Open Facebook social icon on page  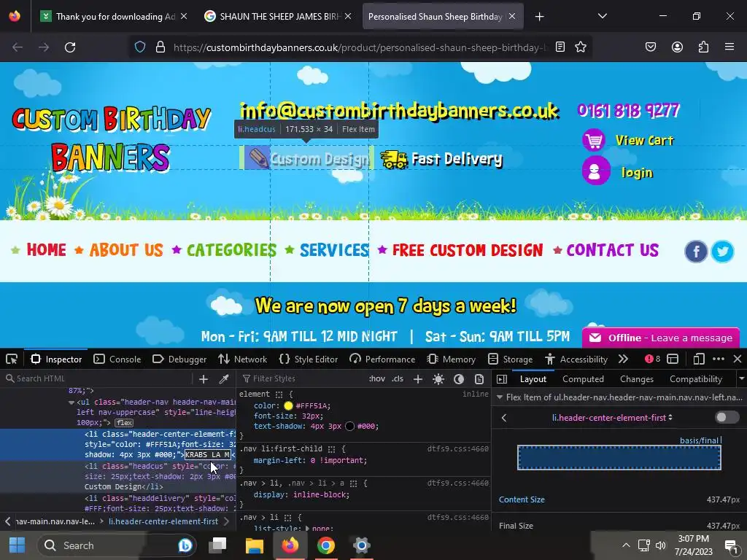point(696,251)
